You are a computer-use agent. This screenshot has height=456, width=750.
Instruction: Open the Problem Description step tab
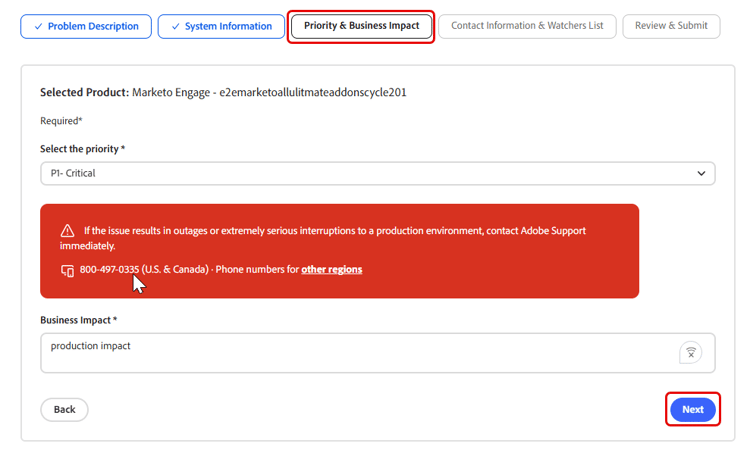86,26
